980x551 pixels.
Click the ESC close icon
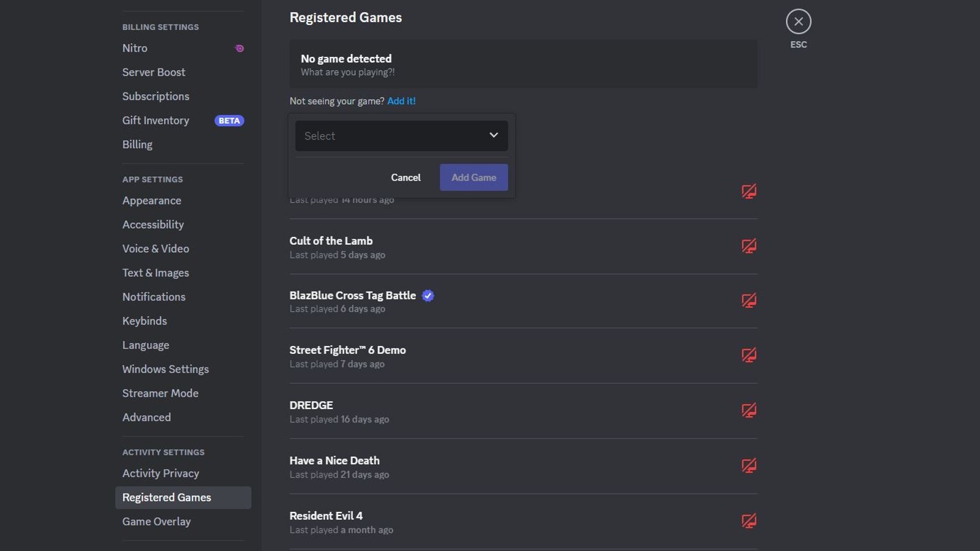[798, 21]
